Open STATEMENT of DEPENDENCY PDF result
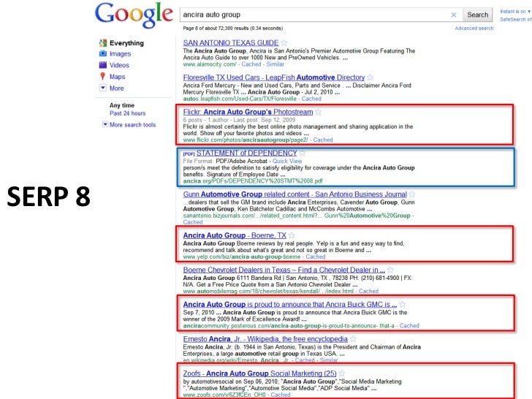Image resolution: width=532 pixels, height=399 pixels. [247, 153]
